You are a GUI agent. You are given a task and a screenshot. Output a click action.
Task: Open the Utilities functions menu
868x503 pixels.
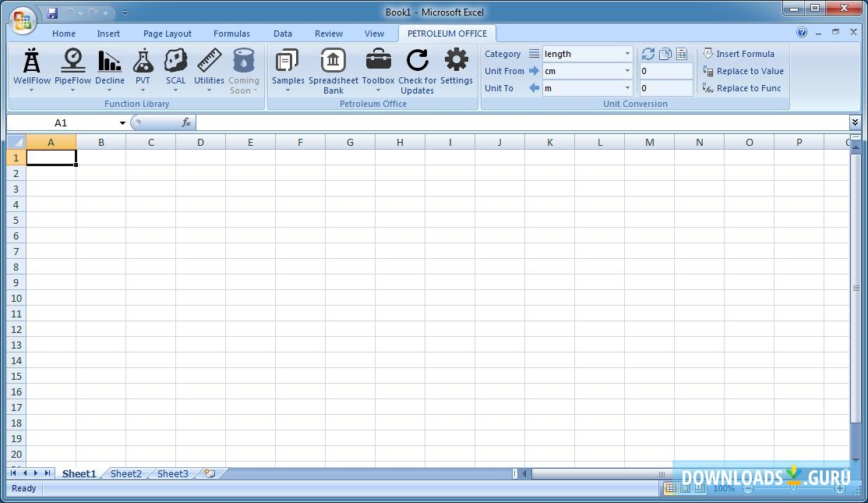coord(210,70)
